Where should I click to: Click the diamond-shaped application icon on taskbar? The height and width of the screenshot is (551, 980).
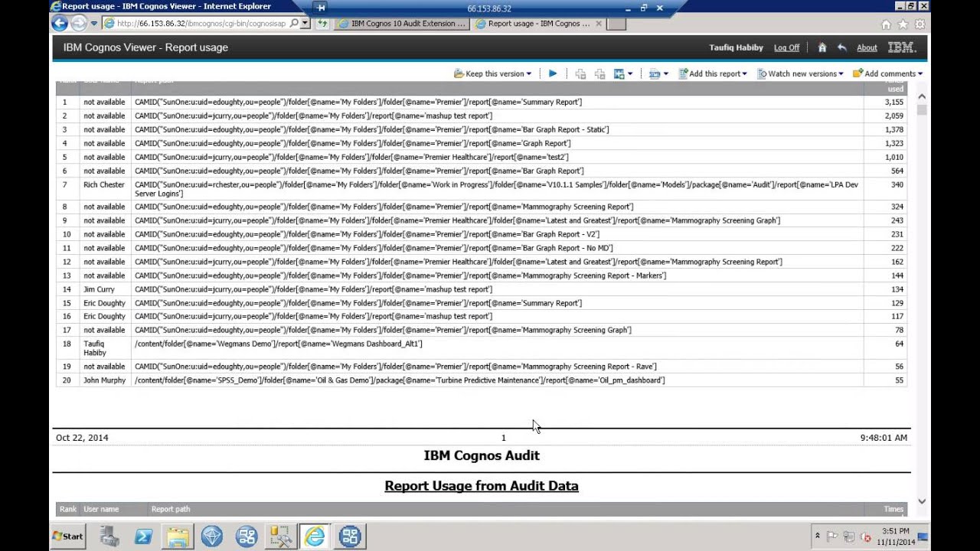212,536
